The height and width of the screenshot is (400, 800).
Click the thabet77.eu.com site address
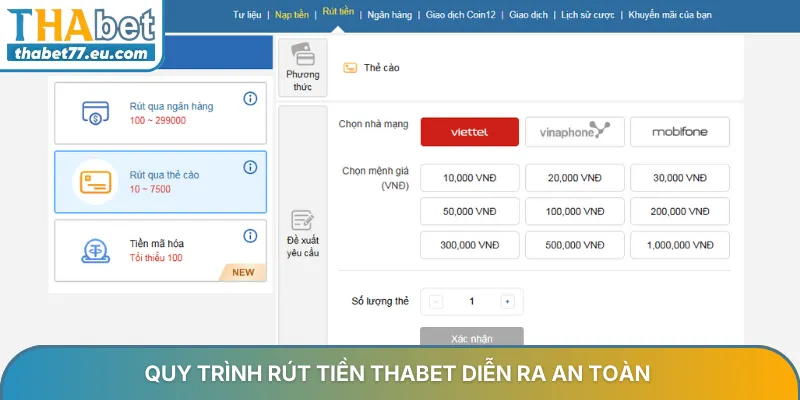tap(81, 53)
